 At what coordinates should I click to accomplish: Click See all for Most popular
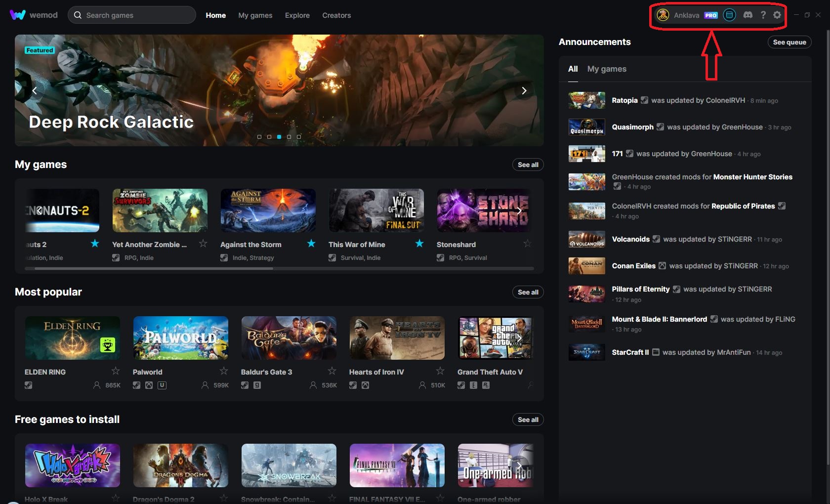coord(528,292)
